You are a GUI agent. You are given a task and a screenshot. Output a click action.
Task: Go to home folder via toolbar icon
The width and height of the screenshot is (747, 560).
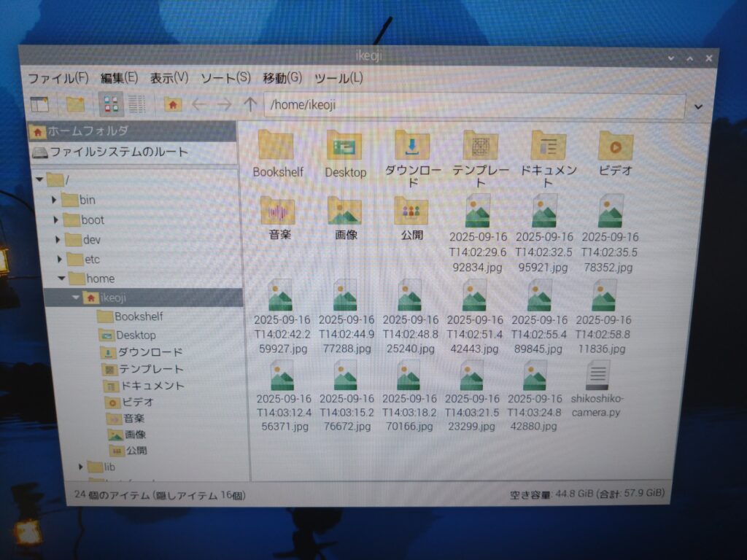pyautogui.click(x=173, y=105)
